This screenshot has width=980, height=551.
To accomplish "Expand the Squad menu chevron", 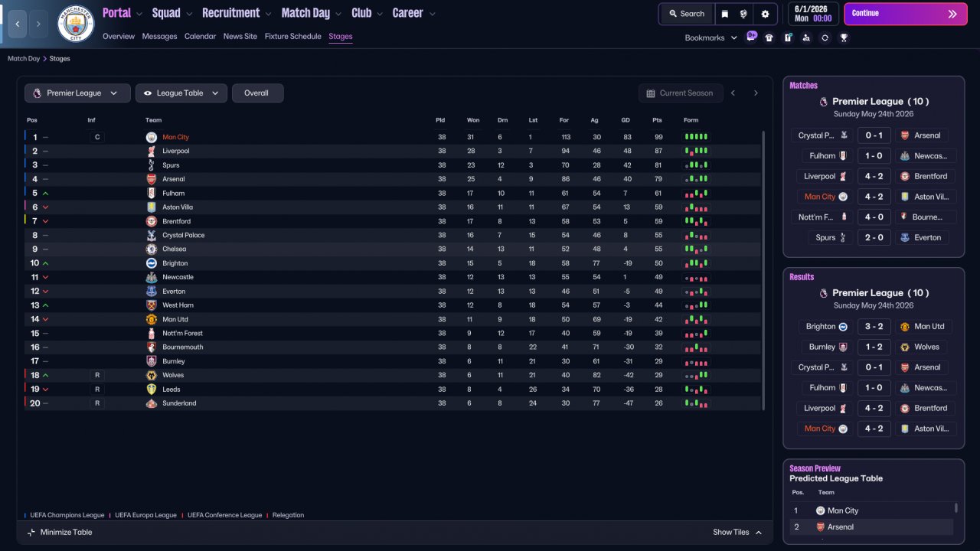I will pyautogui.click(x=188, y=14).
